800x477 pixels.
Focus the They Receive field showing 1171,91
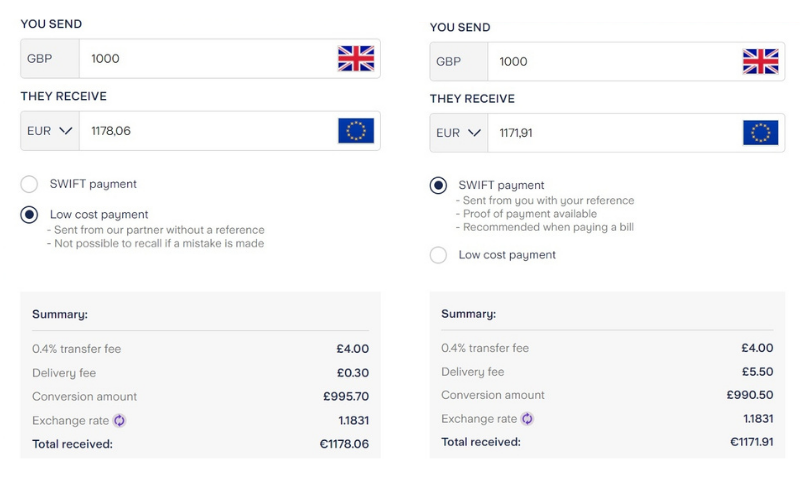(610, 133)
